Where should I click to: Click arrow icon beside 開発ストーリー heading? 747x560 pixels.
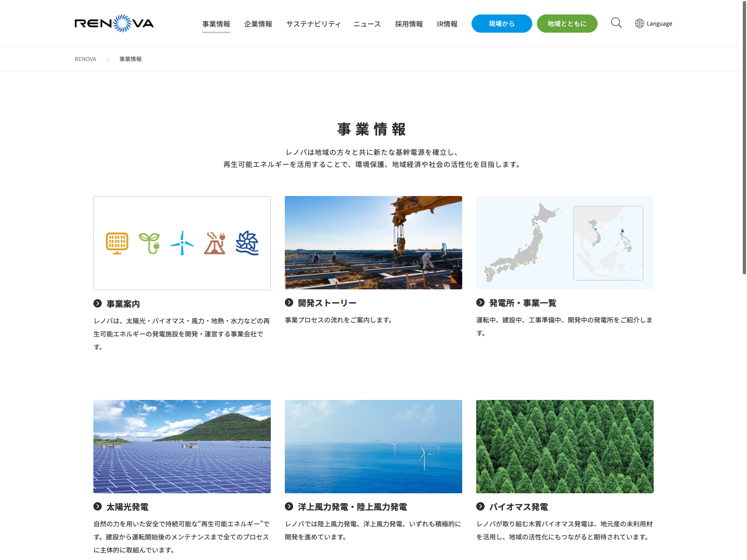289,302
